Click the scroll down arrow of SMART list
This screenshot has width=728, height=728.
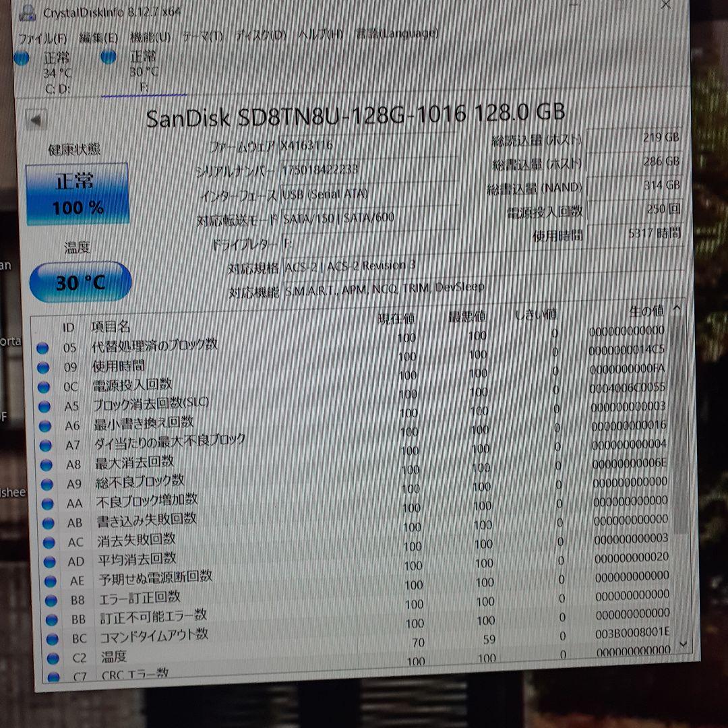[682, 644]
